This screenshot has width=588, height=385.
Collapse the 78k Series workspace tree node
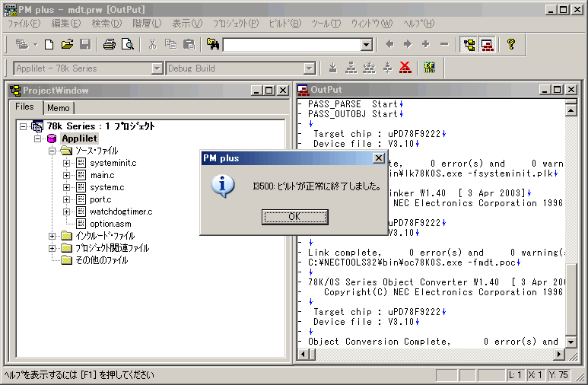pos(24,126)
